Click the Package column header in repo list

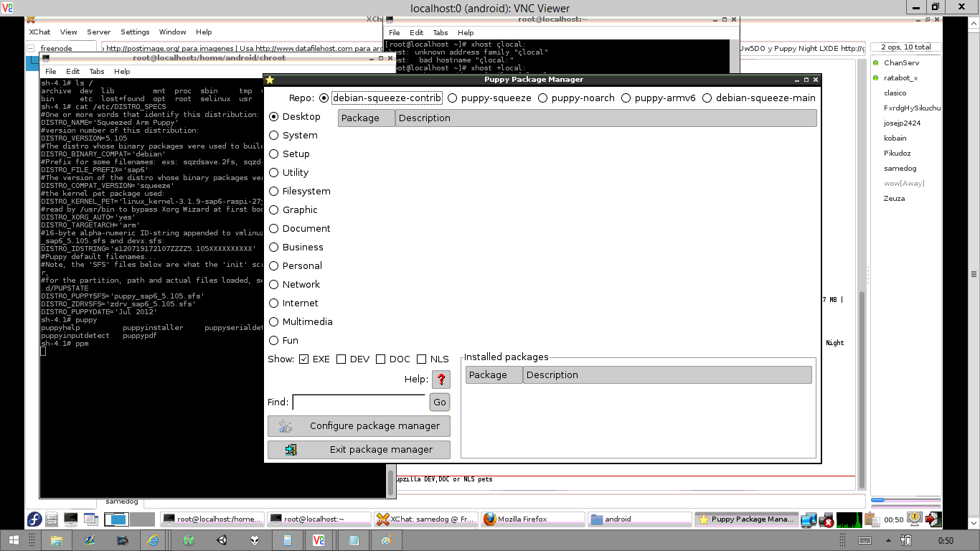click(367, 118)
